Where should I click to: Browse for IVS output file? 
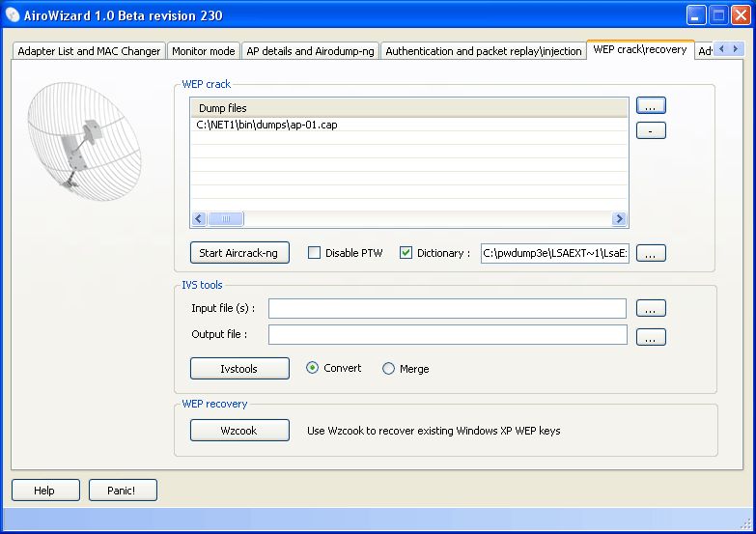(651, 337)
